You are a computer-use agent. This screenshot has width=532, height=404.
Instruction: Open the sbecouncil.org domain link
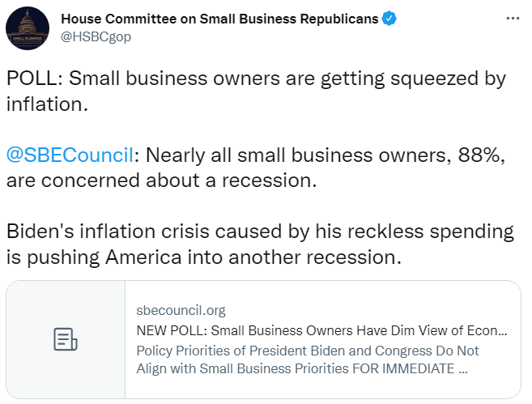(x=181, y=310)
